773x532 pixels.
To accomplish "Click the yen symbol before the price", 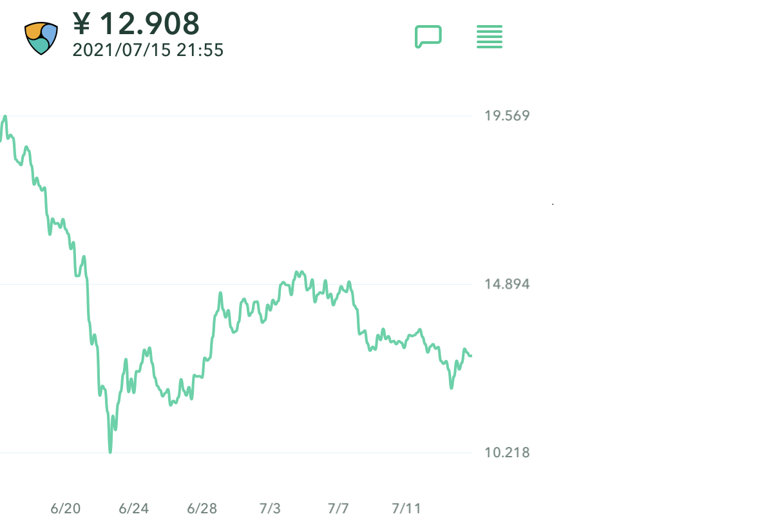I will (x=81, y=24).
